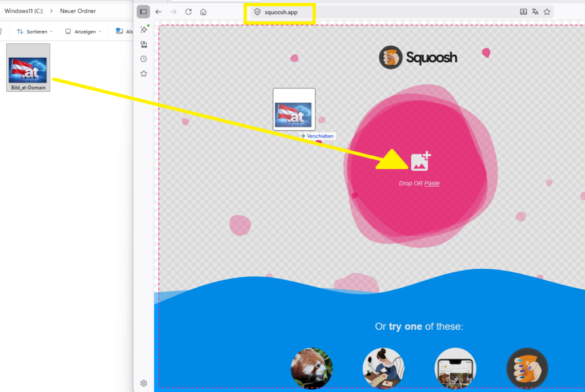Screen dimensions: 585x392
Task: Click the install app icon in address bar
Action: (523, 12)
